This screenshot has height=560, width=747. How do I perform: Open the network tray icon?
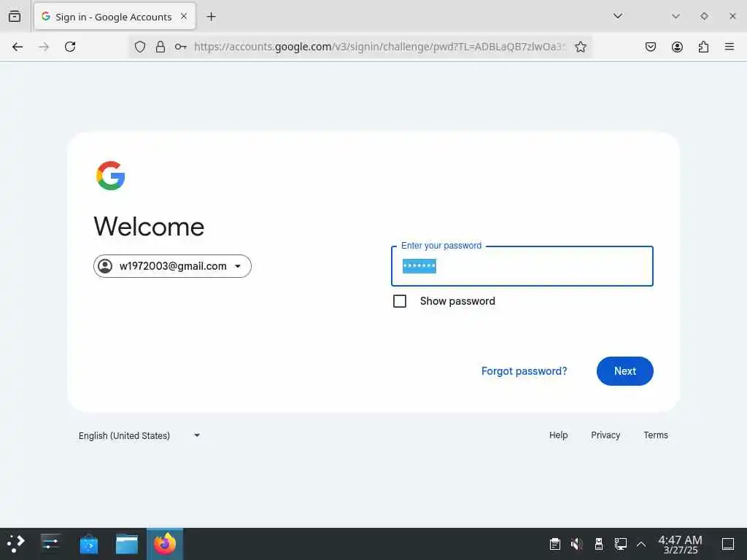[621, 544]
